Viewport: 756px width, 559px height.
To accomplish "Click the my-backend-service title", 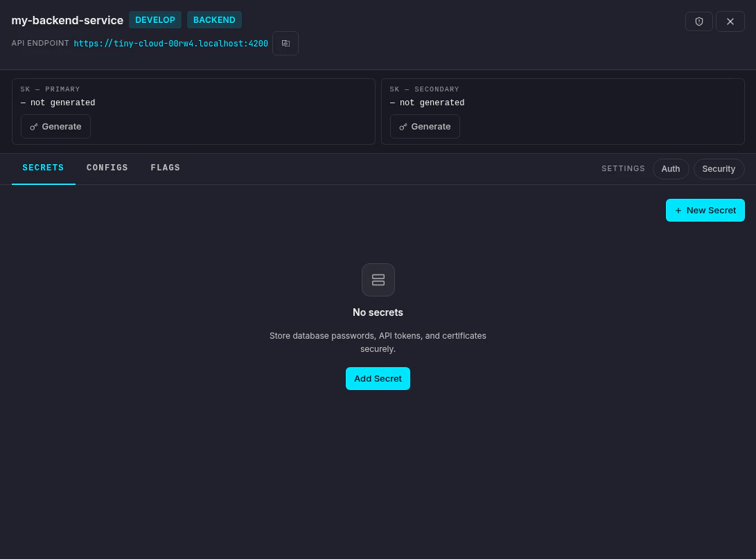I will click(67, 20).
